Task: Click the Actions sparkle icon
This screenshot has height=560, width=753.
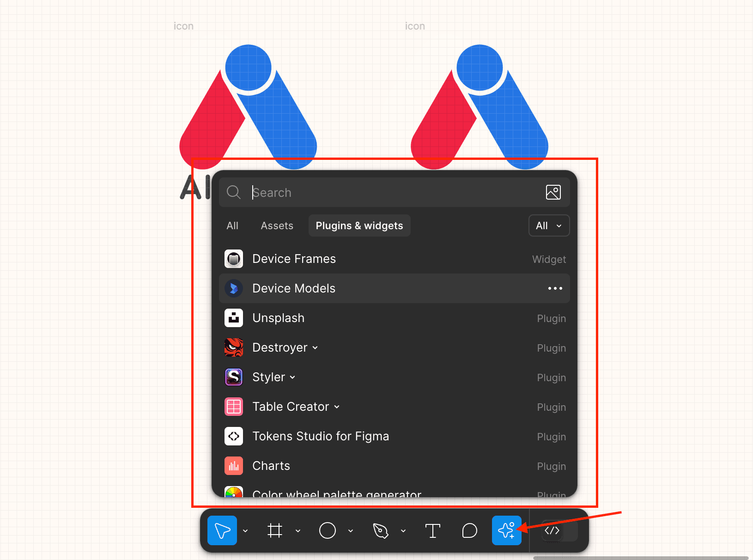Action: click(x=507, y=530)
